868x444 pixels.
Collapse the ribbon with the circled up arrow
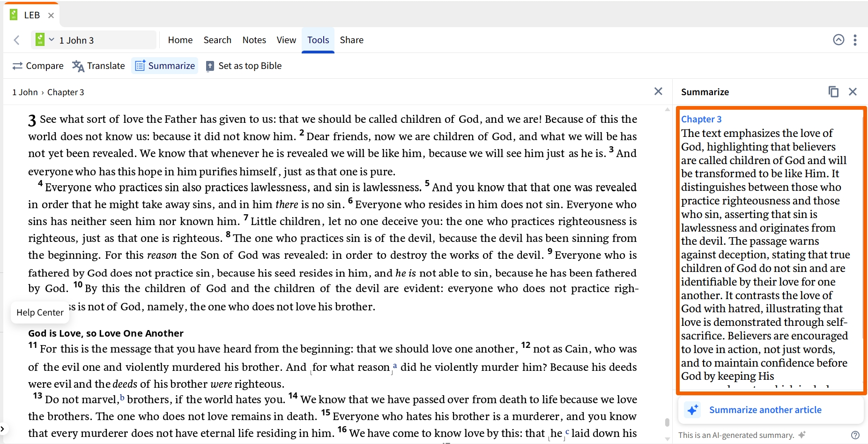tap(838, 40)
